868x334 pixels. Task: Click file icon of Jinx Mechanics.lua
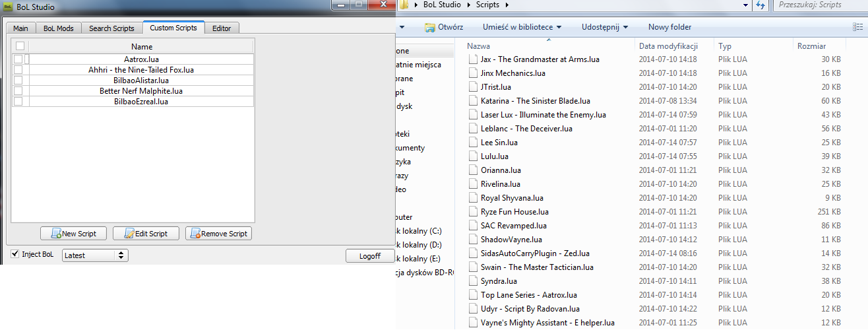click(472, 73)
